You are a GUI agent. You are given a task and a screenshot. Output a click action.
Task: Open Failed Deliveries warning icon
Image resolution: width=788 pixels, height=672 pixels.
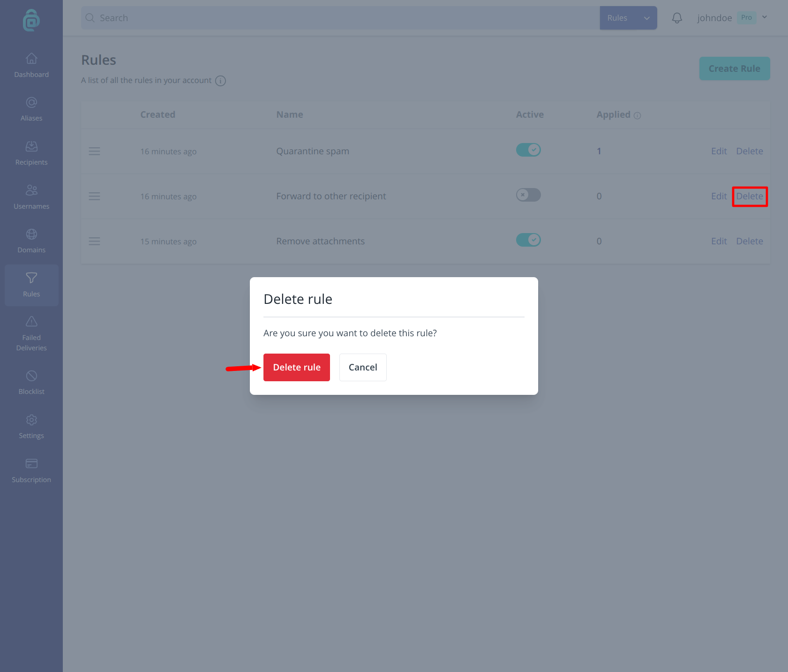coord(31,322)
